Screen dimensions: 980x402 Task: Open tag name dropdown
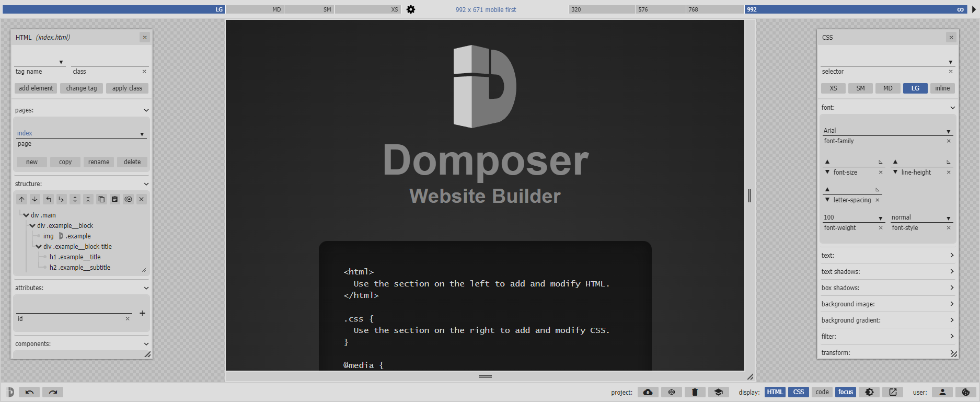[x=61, y=62]
